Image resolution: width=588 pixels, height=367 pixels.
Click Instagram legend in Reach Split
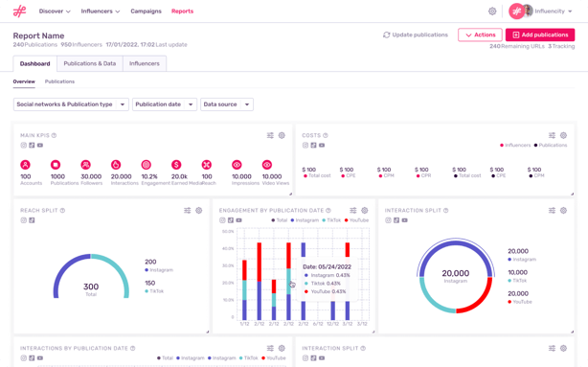tap(159, 270)
